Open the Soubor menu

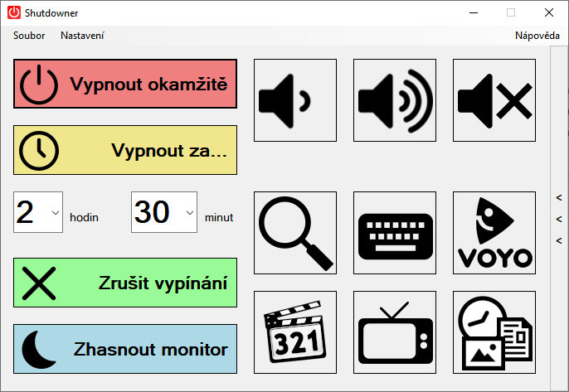click(x=29, y=36)
